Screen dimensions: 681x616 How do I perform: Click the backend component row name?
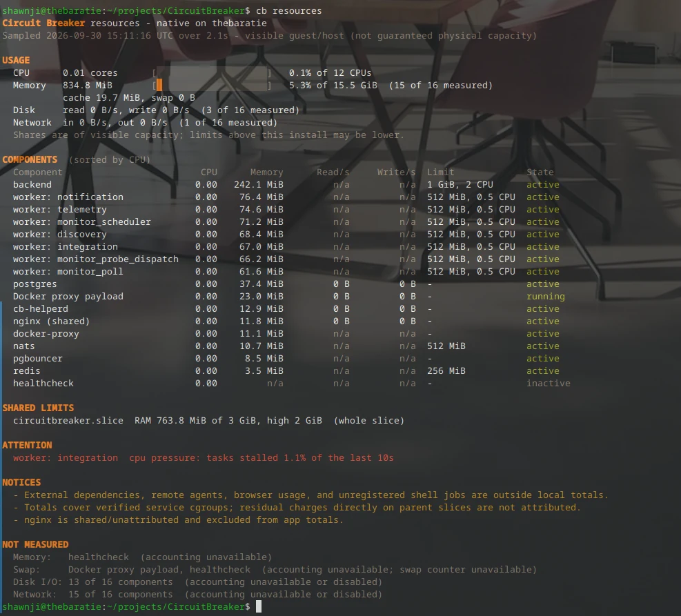(32, 184)
